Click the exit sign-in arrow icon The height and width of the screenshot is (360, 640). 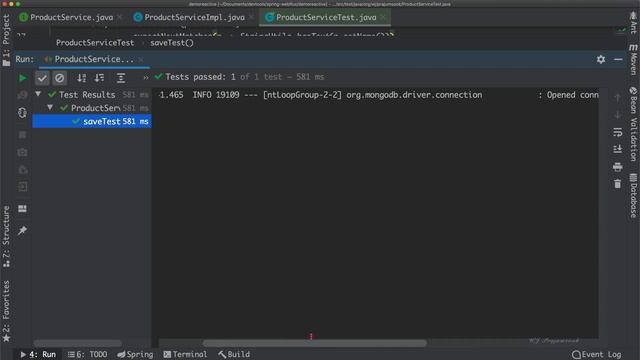(22, 187)
